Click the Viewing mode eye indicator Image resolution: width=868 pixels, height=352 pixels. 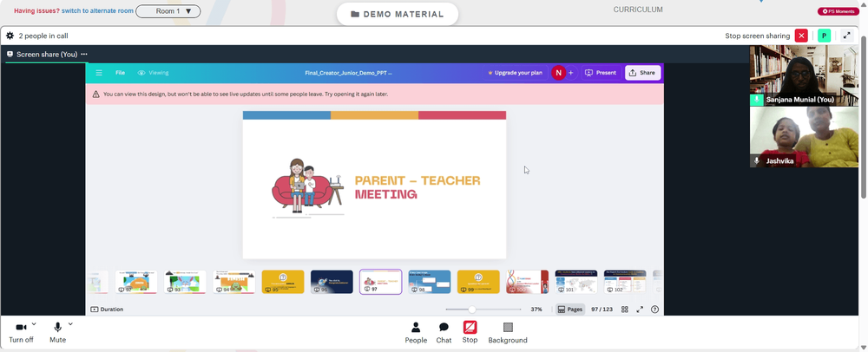(x=153, y=73)
